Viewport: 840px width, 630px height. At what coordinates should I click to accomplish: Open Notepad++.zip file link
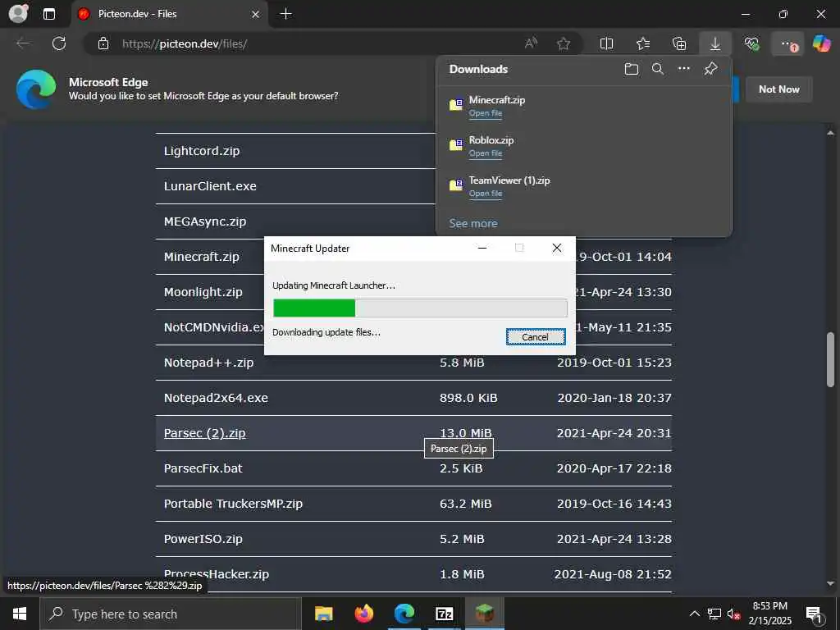[x=208, y=363]
